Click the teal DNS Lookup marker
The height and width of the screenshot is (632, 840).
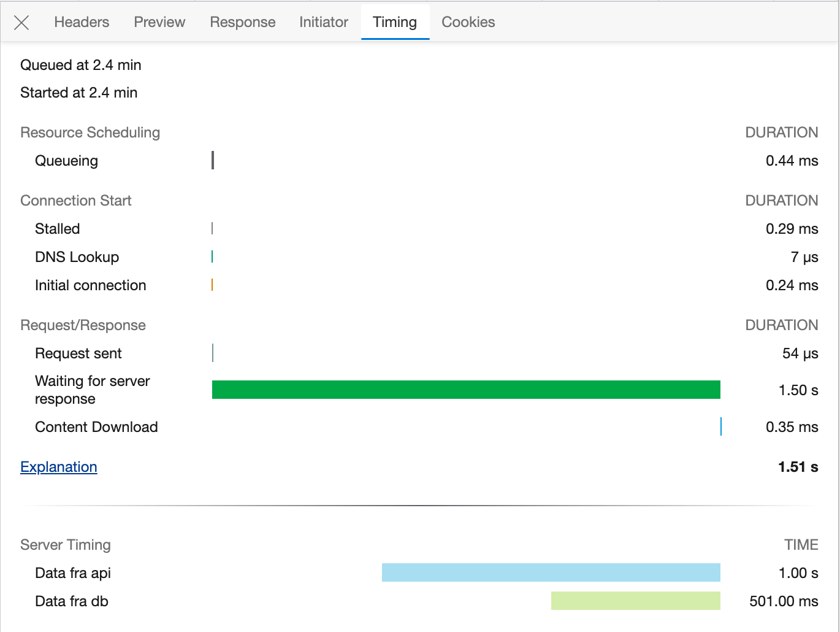click(x=212, y=256)
